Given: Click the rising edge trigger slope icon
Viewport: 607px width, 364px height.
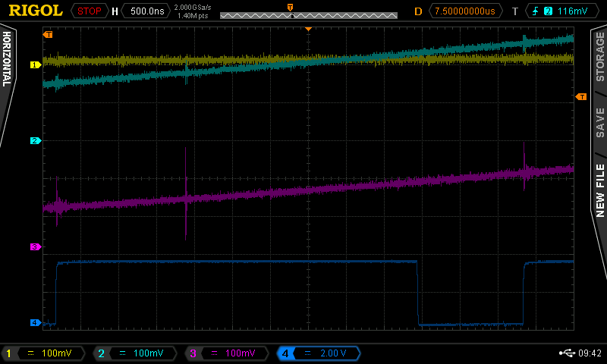Looking at the screenshot, I should click(536, 11).
